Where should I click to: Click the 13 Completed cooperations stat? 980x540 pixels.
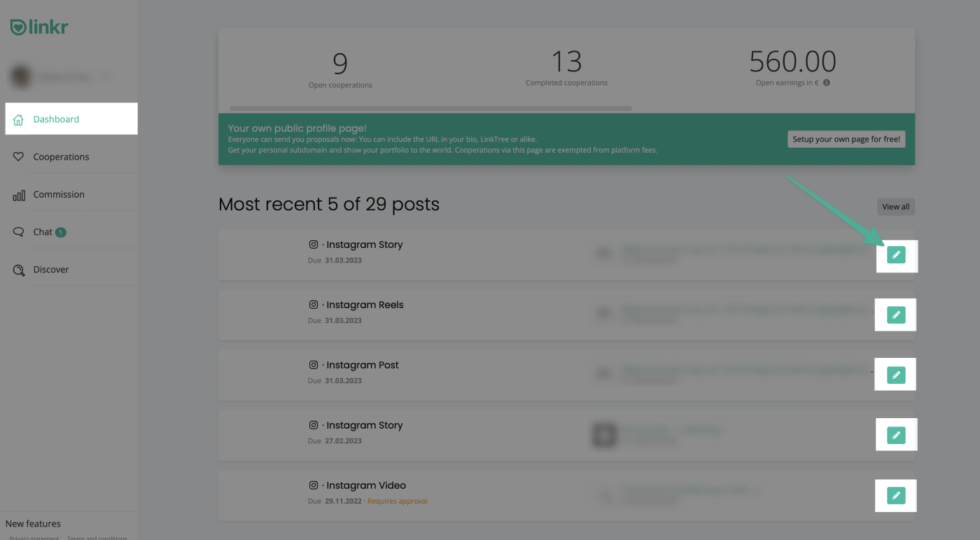[566, 68]
